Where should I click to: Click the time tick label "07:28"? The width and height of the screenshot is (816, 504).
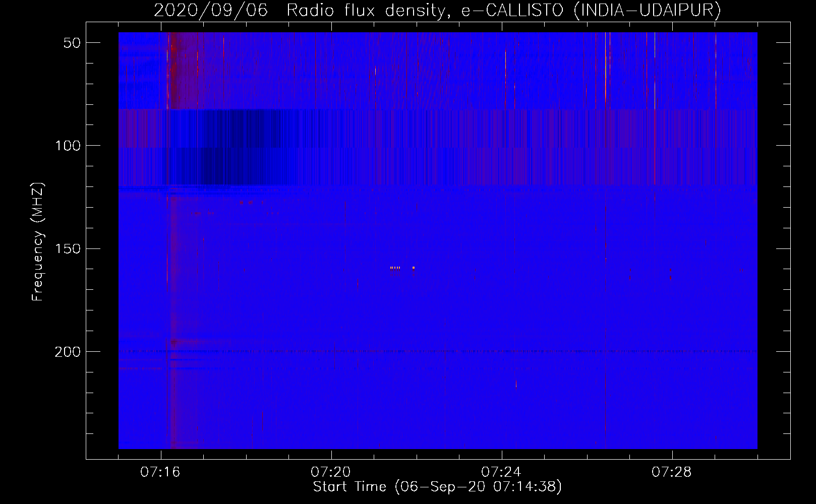(x=672, y=472)
